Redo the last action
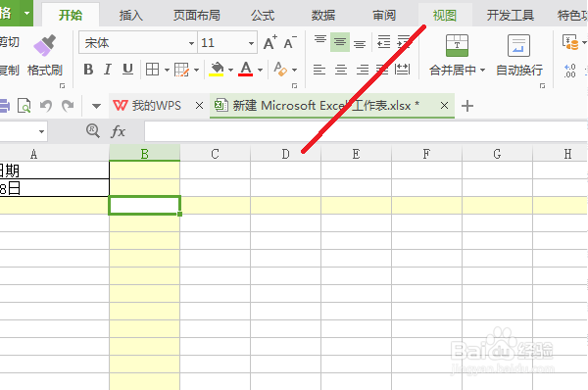The height and width of the screenshot is (390, 588). [x=68, y=106]
